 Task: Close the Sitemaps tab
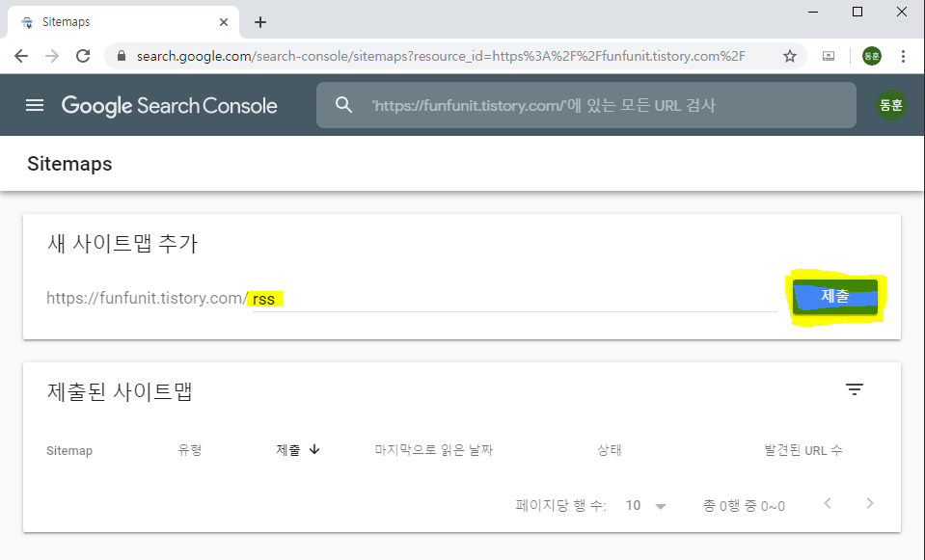[x=224, y=22]
